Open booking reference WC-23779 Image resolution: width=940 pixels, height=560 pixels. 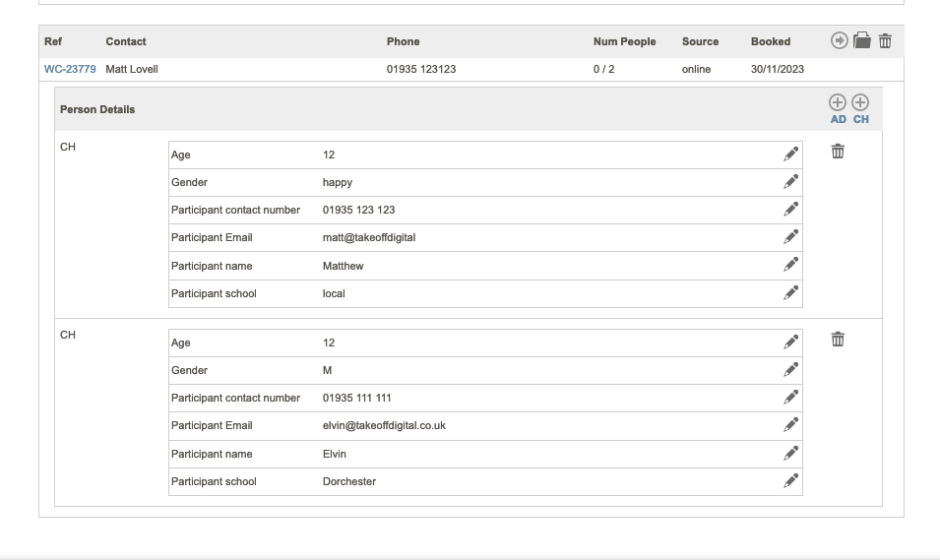click(x=70, y=69)
